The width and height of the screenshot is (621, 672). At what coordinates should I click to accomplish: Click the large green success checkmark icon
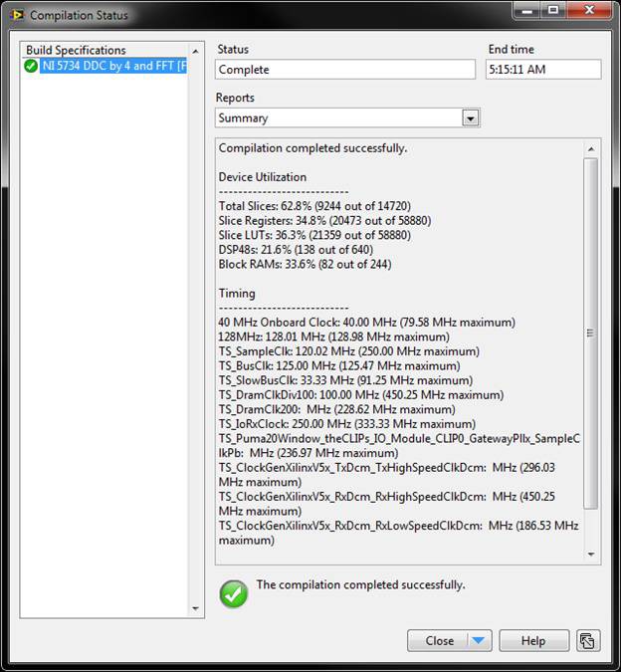pos(234,594)
